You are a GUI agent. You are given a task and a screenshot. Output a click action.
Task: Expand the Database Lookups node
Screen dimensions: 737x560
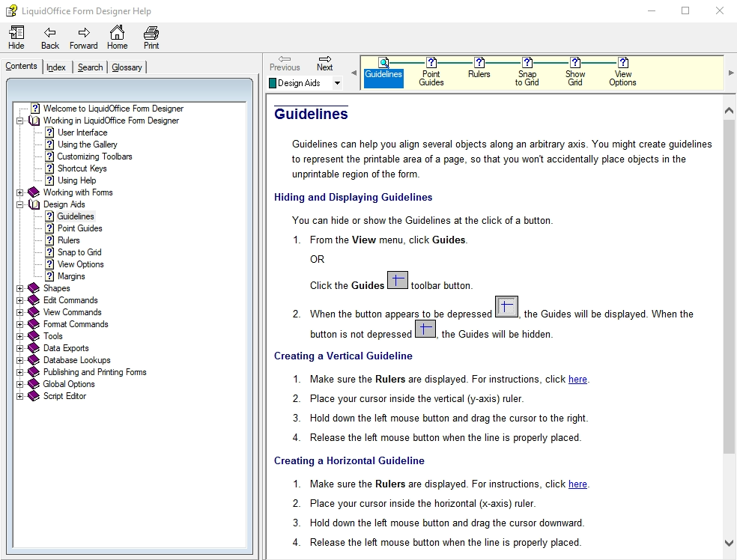pos(19,360)
